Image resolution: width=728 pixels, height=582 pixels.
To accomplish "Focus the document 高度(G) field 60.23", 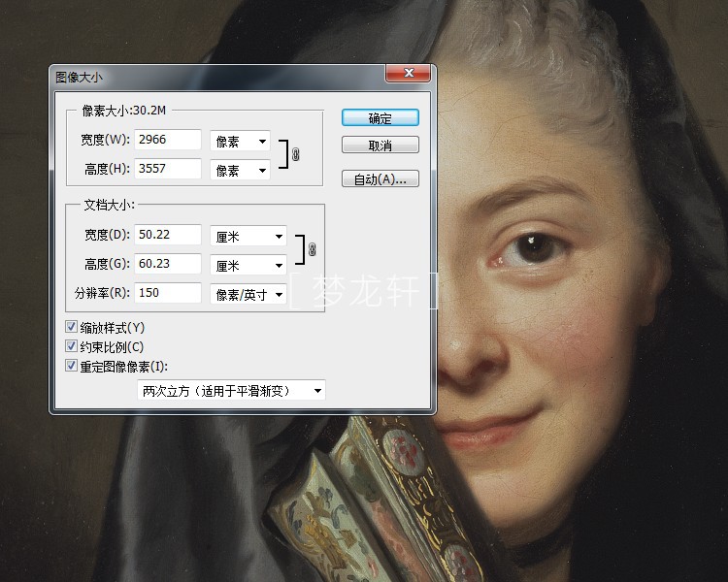I will click(168, 264).
